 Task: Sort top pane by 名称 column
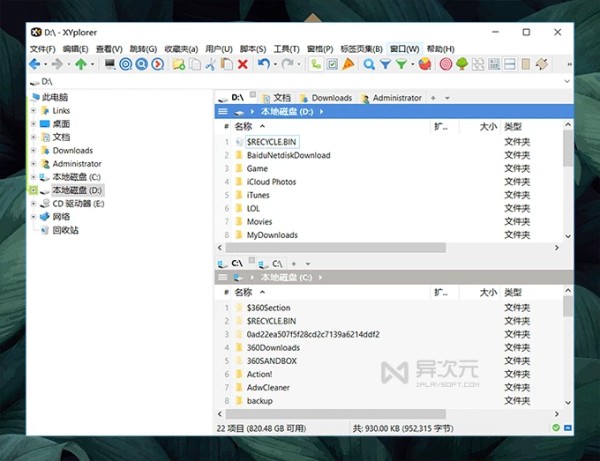243,127
